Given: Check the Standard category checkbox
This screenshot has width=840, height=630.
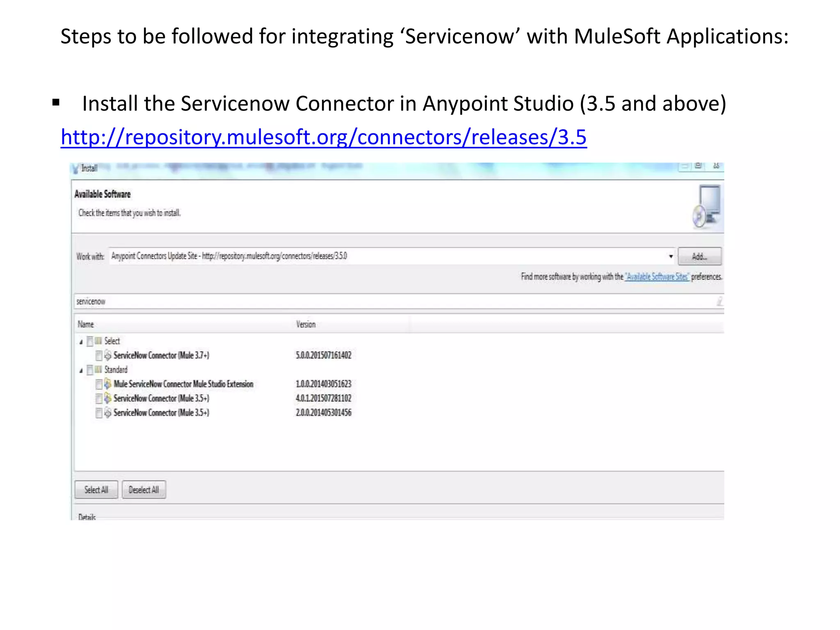Looking at the screenshot, I should point(90,370).
